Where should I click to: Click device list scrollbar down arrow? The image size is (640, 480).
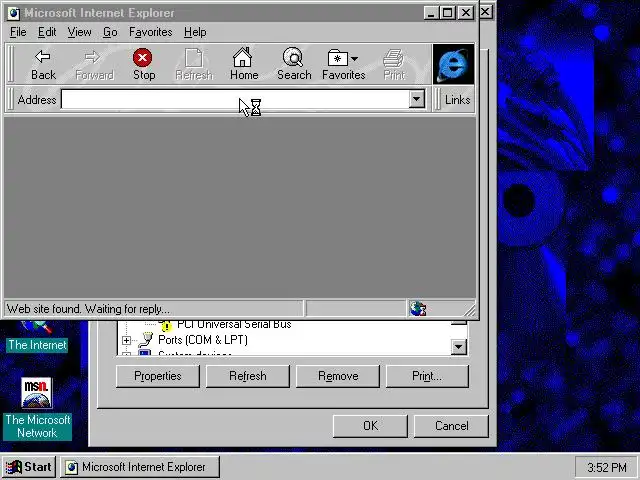pos(459,347)
